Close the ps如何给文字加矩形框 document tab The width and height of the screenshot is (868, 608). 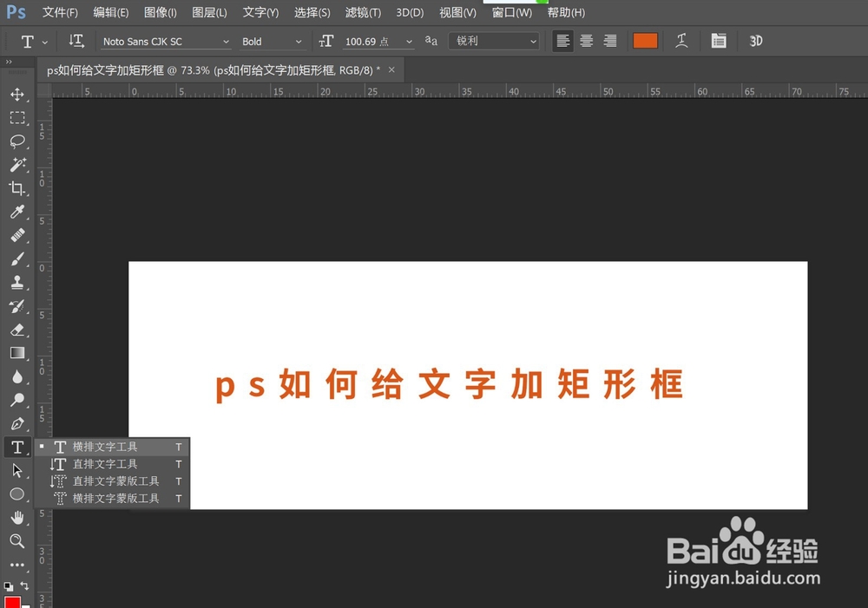[391, 69]
